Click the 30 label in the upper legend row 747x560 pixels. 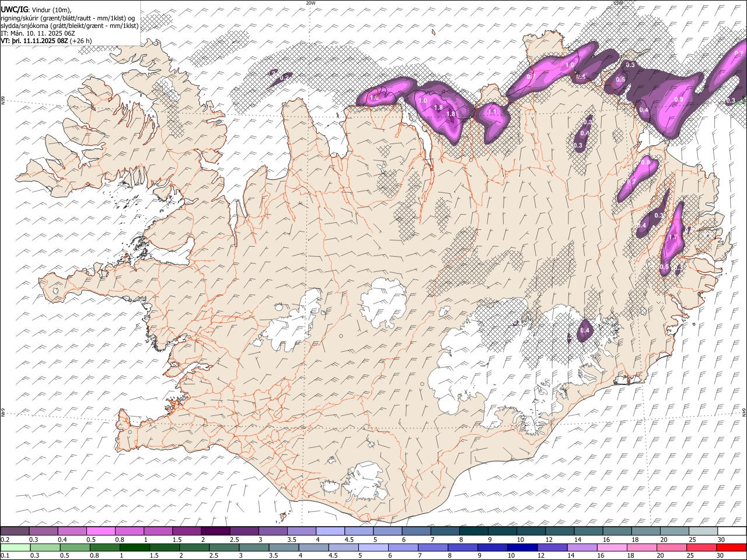pyautogui.click(x=721, y=540)
